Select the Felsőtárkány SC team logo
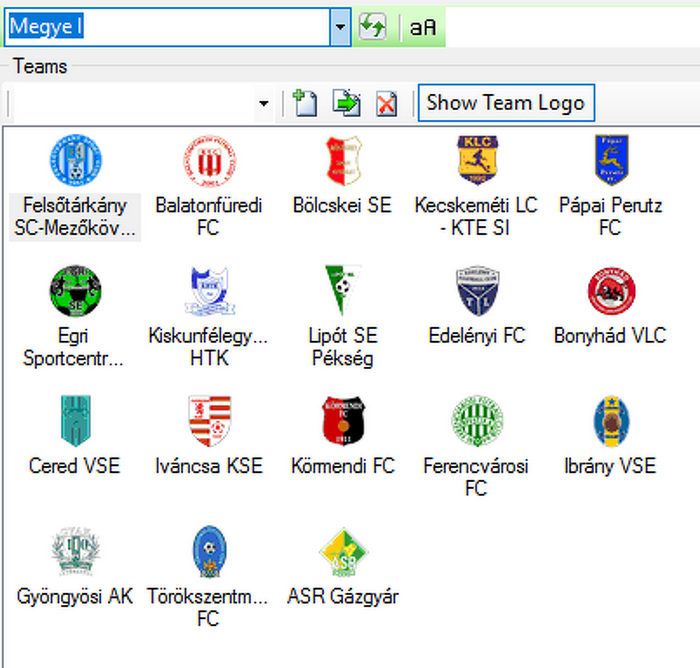This screenshot has height=668, width=700. click(x=75, y=160)
